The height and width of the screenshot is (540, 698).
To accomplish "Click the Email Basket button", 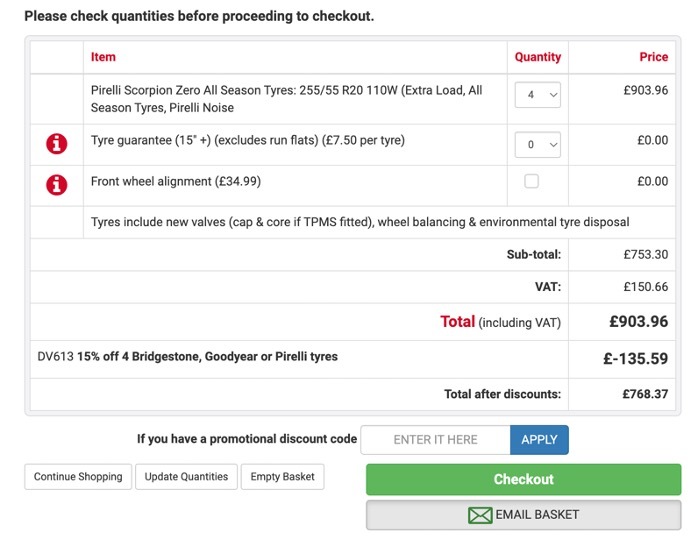I will click(524, 515).
